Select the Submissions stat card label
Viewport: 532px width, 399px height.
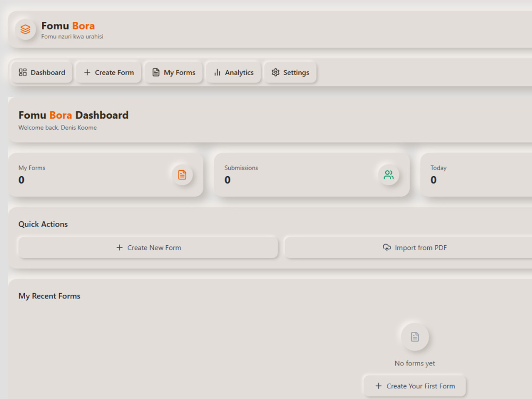coord(241,168)
